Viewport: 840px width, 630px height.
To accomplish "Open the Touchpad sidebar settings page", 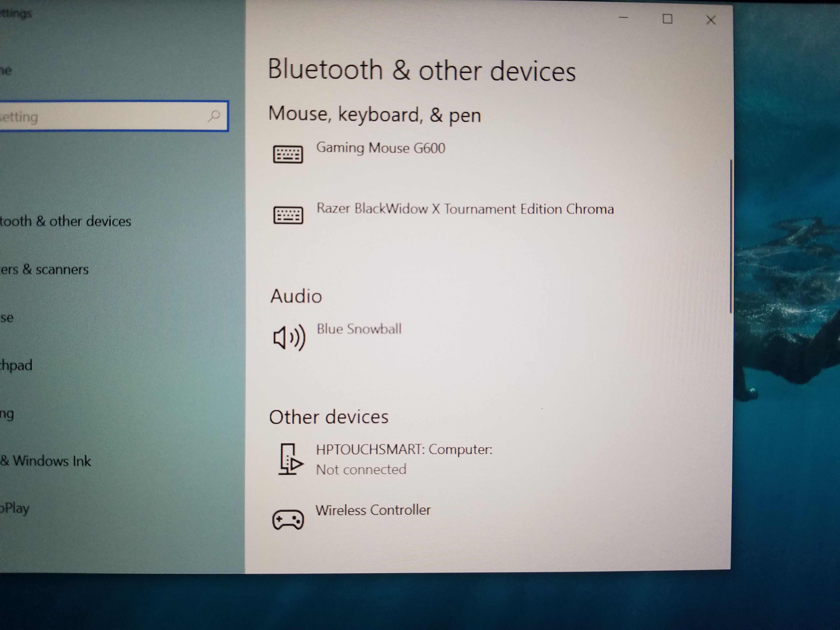I will pos(16,365).
